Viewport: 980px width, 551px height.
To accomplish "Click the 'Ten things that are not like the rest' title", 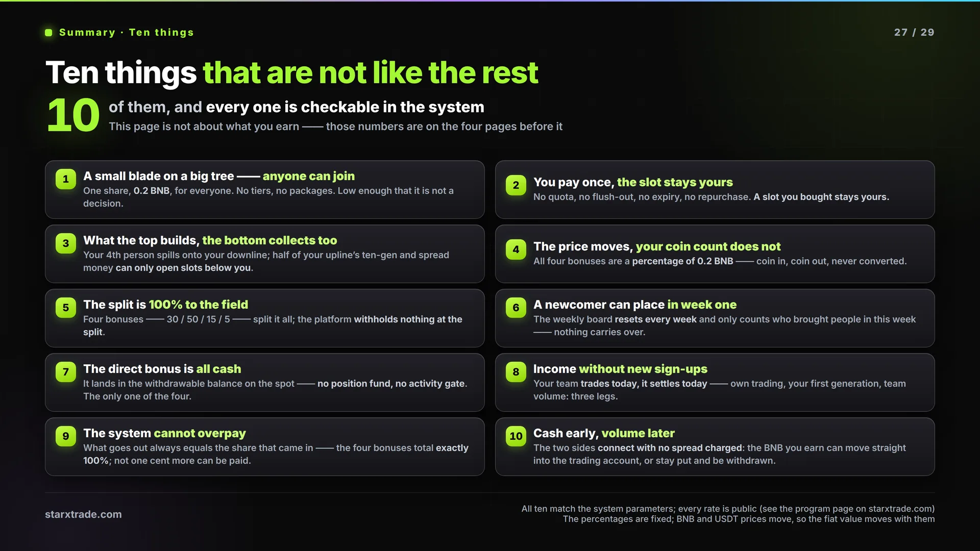I will [291, 72].
